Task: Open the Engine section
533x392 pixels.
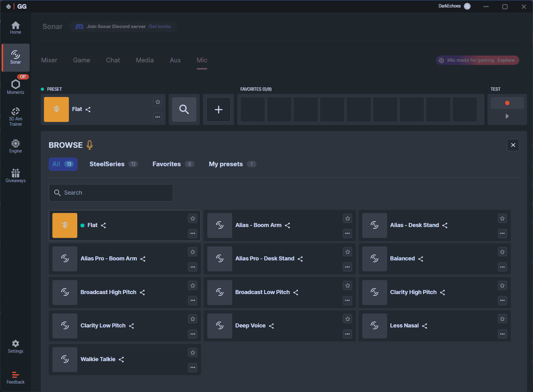Action: [x=16, y=146]
